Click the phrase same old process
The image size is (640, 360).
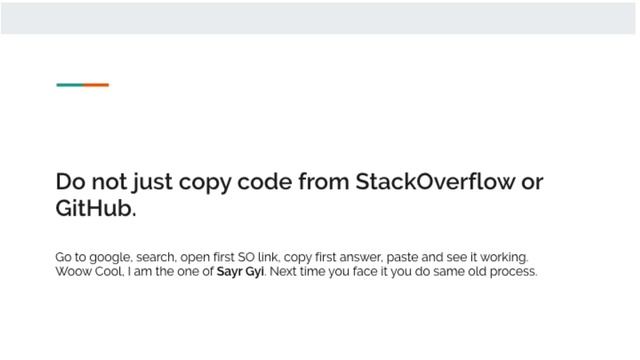[x=485, y=271]
